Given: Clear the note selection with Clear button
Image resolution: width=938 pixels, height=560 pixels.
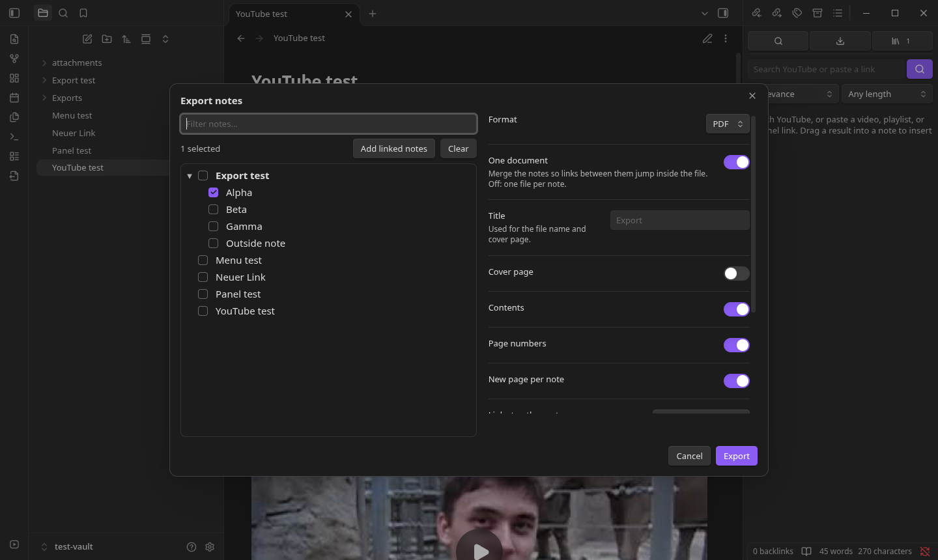Looking at the screenshot, I should point(459,148).
